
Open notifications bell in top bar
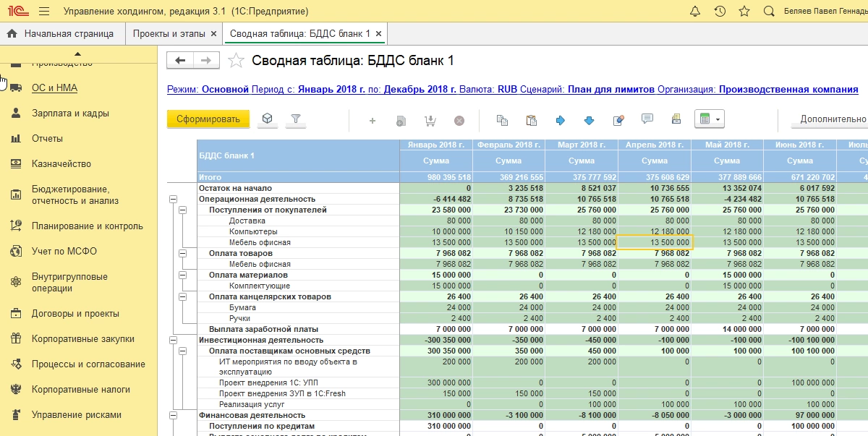click(x=695, y=12)
